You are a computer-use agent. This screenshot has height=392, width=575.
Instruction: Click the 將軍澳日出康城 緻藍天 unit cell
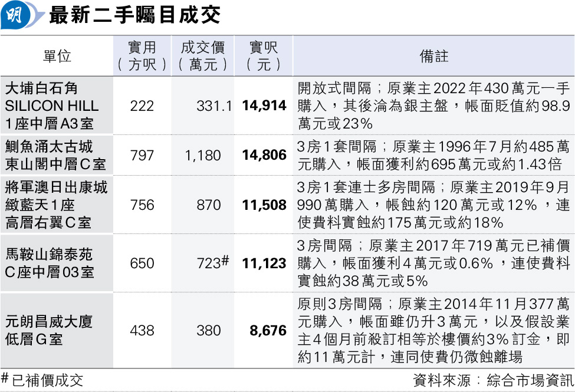tap(57, 205)
